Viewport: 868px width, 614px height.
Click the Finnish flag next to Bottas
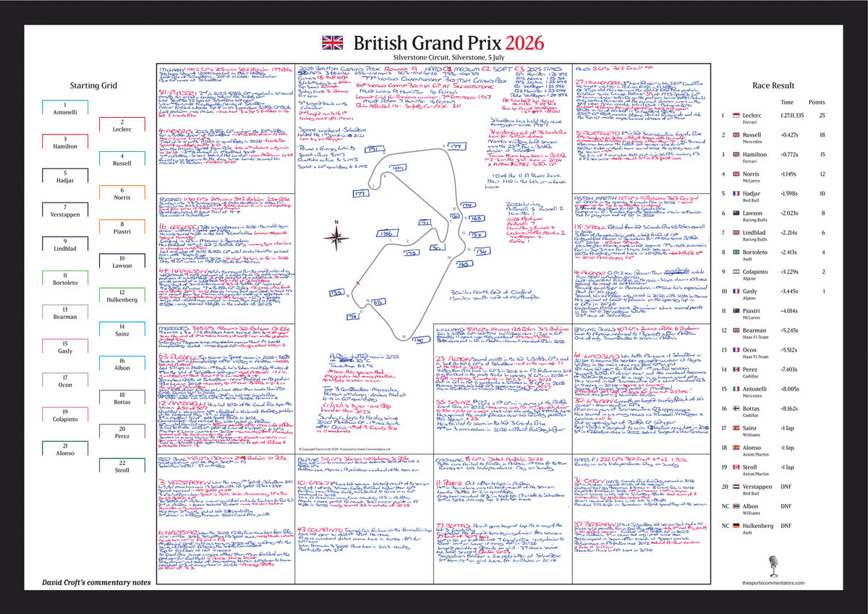[736, 408]
